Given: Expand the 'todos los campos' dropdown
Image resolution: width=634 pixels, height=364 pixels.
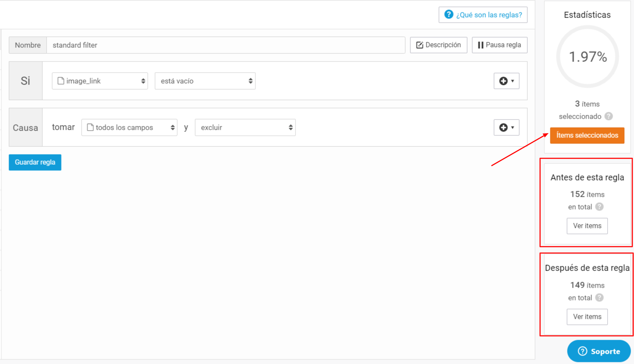Looking at the screenshot, I should point(129,128).
